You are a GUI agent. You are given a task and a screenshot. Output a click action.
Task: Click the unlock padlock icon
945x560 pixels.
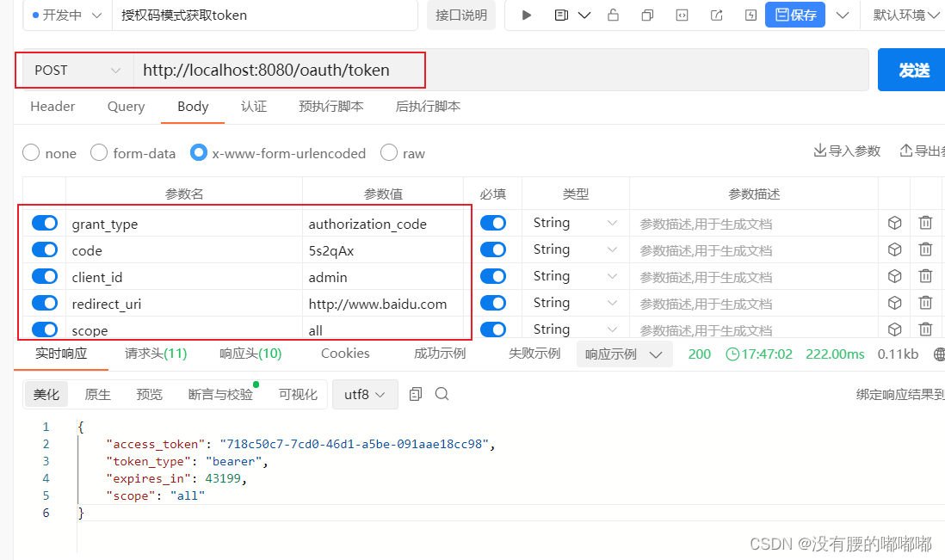click(x=613, y=15)
